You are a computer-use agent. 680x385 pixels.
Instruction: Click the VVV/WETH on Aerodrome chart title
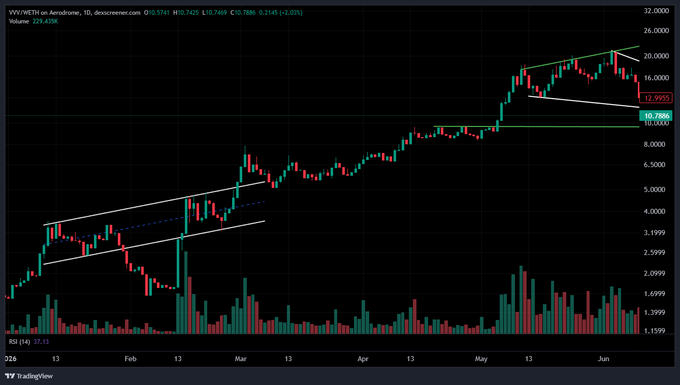point(74,13)
